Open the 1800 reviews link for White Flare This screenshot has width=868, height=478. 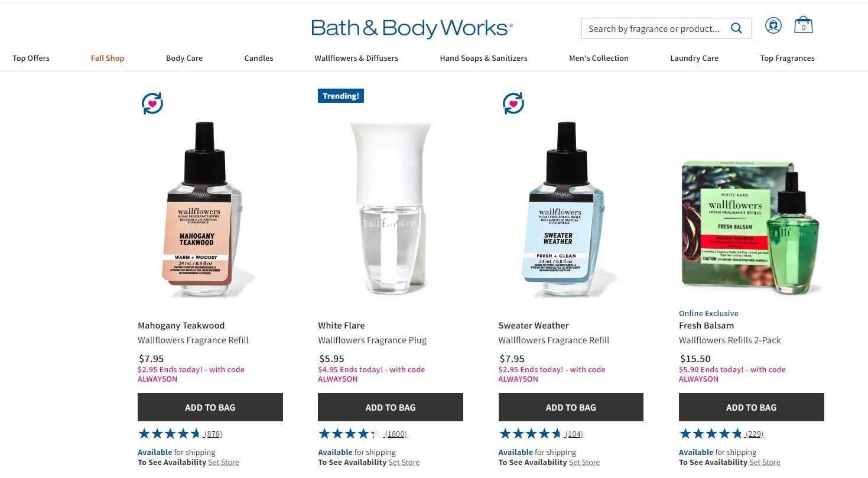(395, 434)
